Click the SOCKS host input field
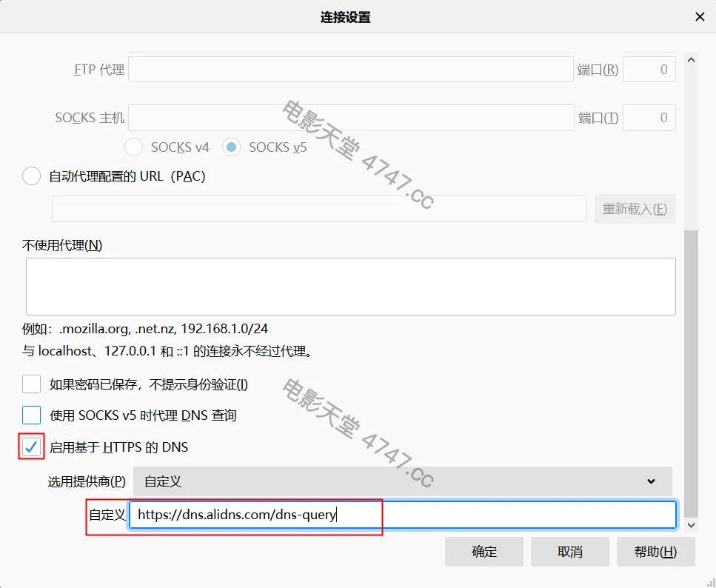 (351, 118)
